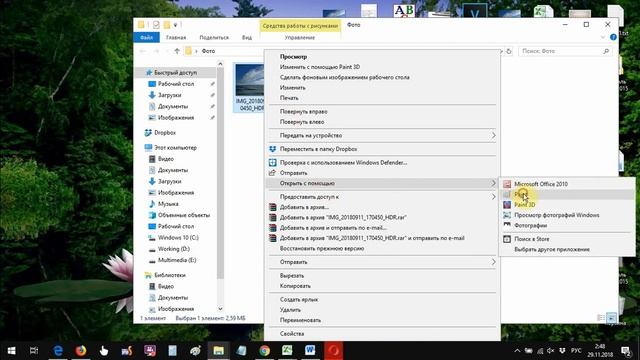This screenshot has height=360, width=640.
Task: Click the Explorer help question mark icon
Action: [613, 37]
